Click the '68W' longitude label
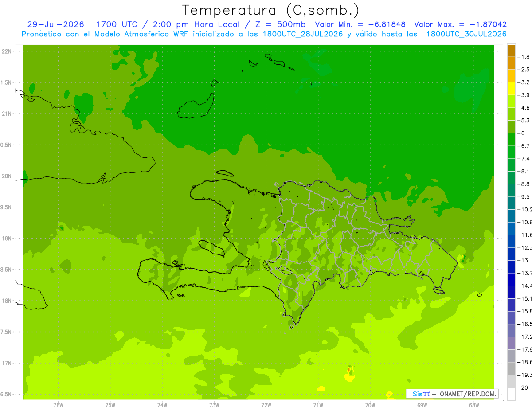Image resolution: width=532 pixels, height=411 pixels. (x=473, y=405)
